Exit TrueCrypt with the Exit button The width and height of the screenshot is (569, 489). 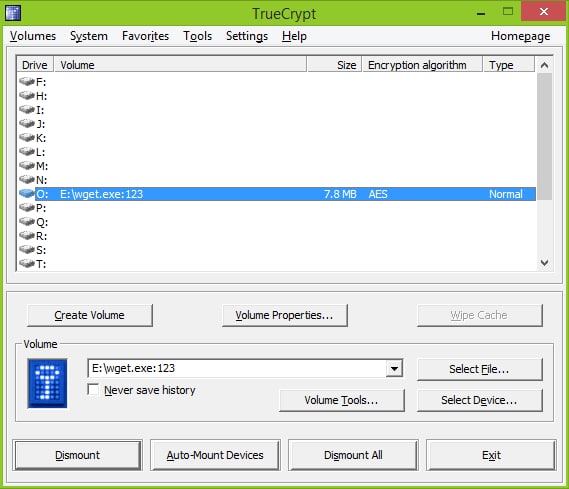pyautogui.click(x=491, y=455)
